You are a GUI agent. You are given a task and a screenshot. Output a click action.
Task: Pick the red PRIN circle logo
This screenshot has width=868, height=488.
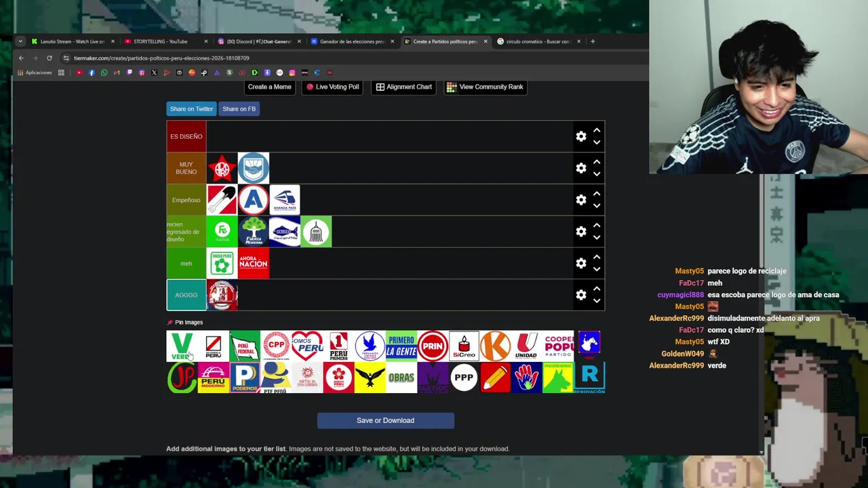click(x=433, y=346)
